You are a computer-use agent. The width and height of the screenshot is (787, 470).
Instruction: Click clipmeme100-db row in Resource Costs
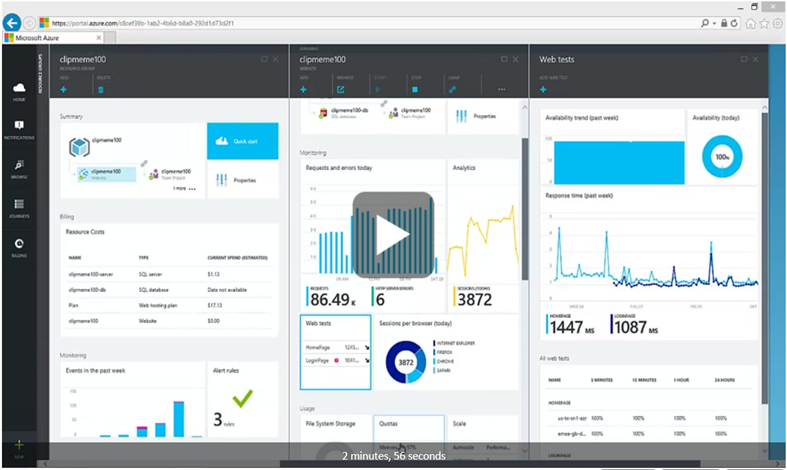pos(170,290)
